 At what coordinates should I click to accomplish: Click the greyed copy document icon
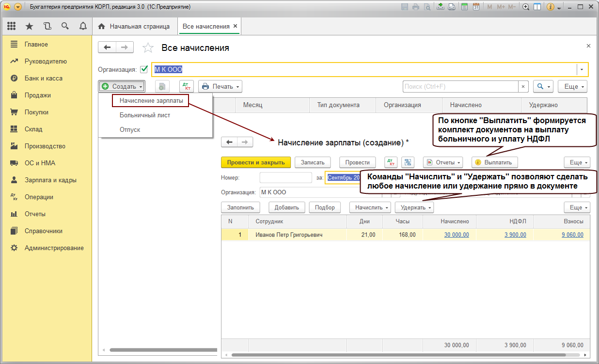(x=162, y=86)
